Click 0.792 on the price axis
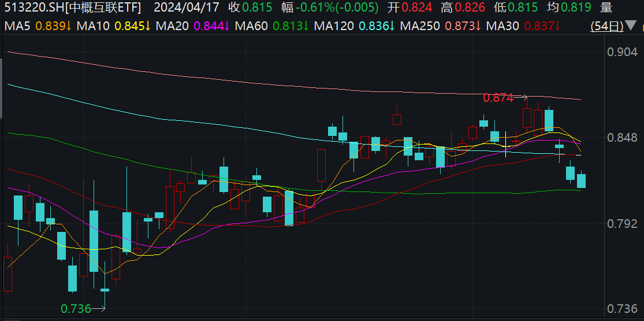644x321 pixels. [623, 223]
